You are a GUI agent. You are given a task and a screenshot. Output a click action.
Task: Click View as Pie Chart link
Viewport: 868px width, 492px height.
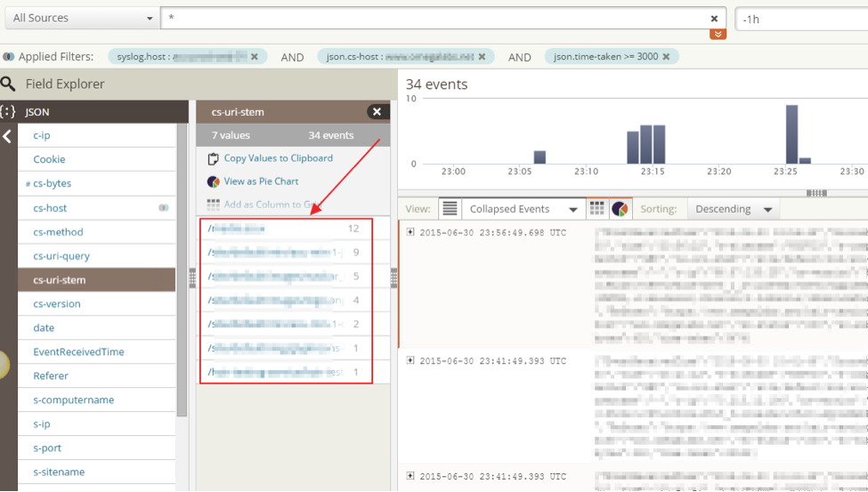261,181
